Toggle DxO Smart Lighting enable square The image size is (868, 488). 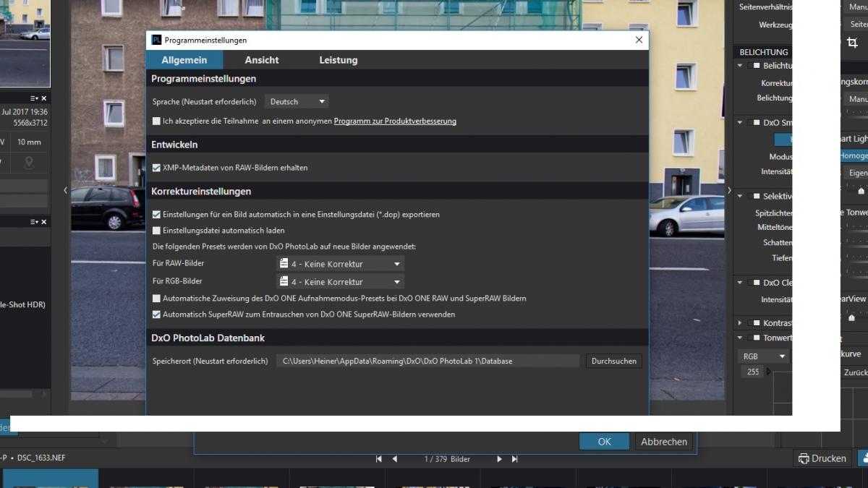pyautogui.click(x=757, y=123)
